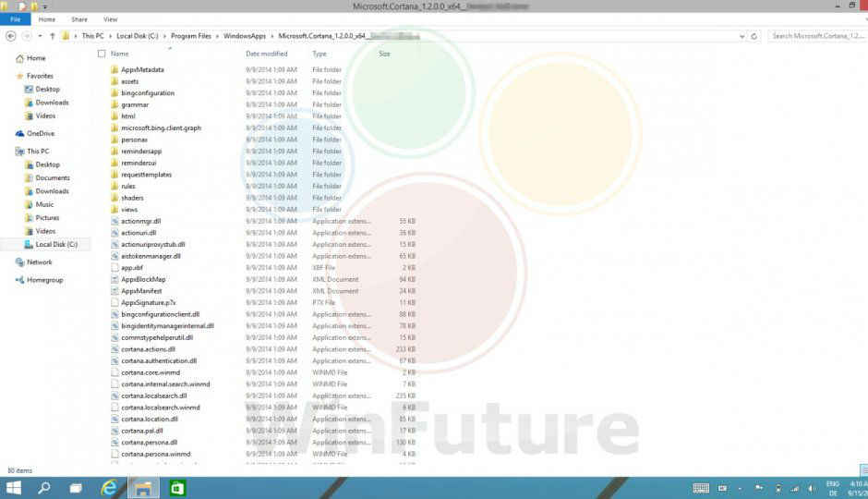Click the Forward navigation arrow
The image size is (868, 499).
[26, 36]
